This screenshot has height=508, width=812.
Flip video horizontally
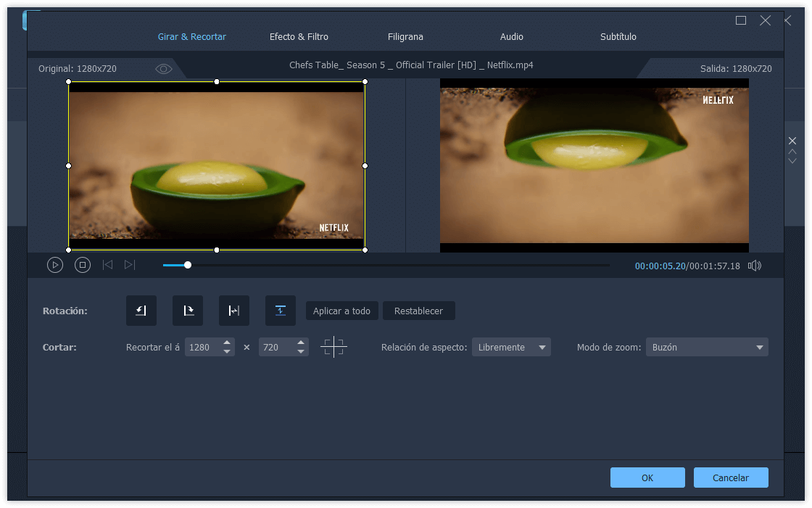pyautogui.click(x=234, y=311)
